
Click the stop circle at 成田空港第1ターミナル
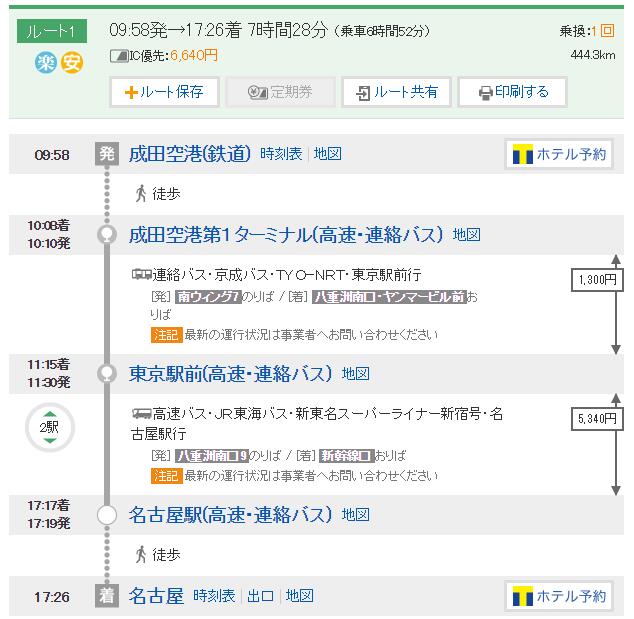pyautogui.click(x=107, y=235)
